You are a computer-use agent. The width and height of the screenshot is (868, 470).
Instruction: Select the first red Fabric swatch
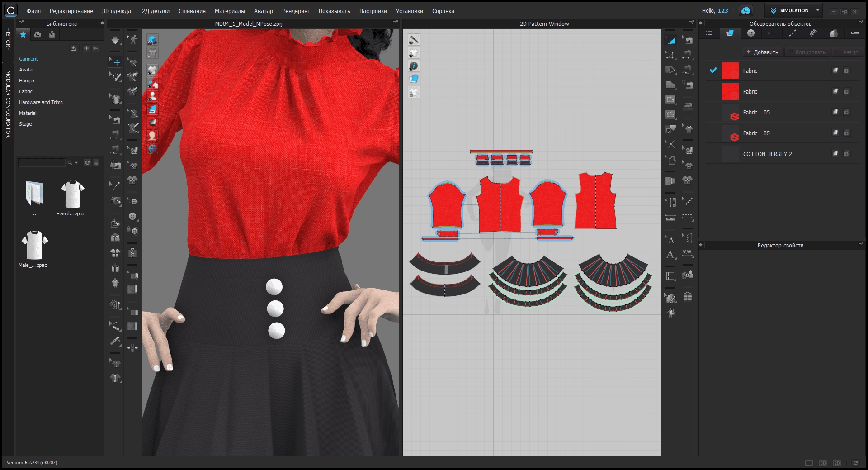pyautogui.click(x=730, y=71)
